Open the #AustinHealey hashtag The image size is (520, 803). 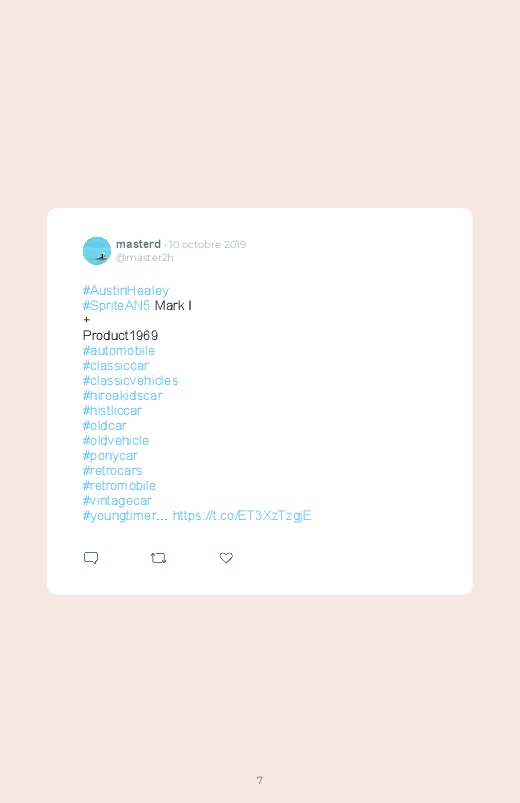[x=126, y=291]
